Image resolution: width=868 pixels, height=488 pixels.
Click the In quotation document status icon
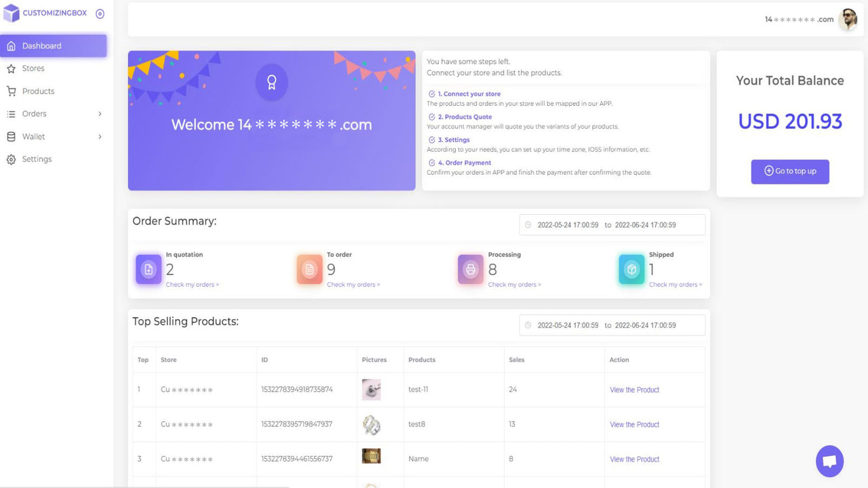pos(149,269)
